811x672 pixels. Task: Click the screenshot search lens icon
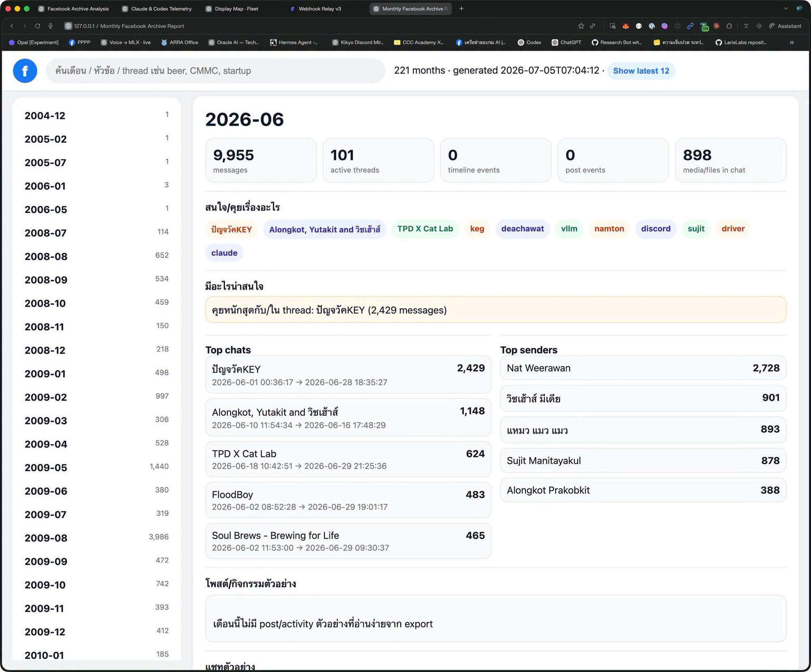click(x=613, y=26)
